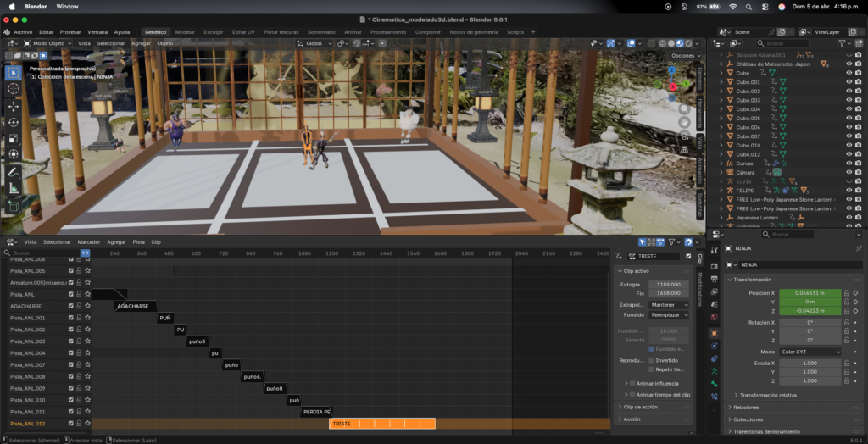Activate the Rotate tool
This screenshot has height=444, width=868.
click(14, 123)
